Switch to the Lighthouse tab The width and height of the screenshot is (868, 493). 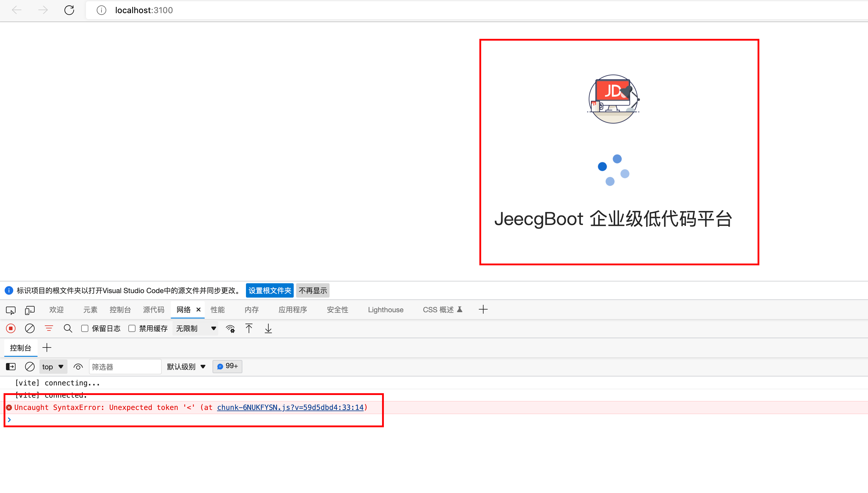pos(385,310)
